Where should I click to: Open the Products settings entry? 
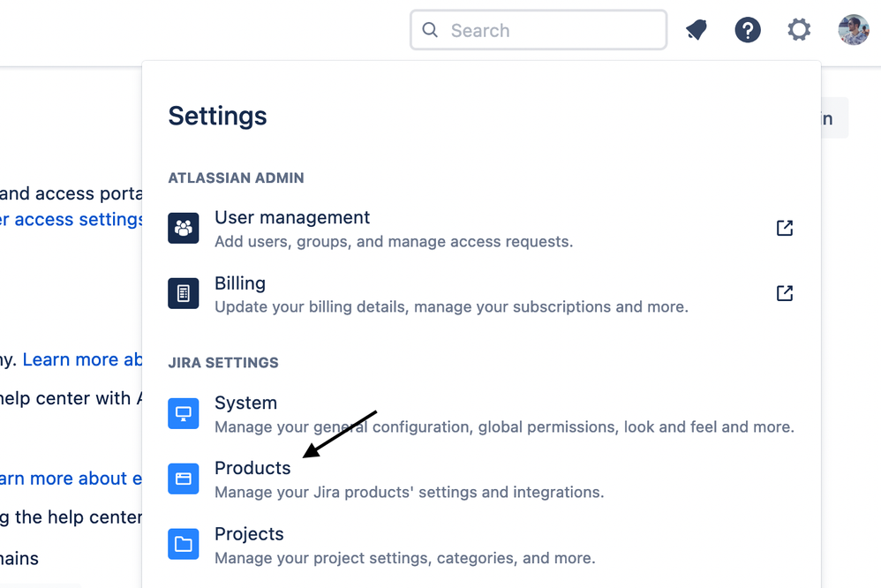pyautogui.click(x=481, y=479)
